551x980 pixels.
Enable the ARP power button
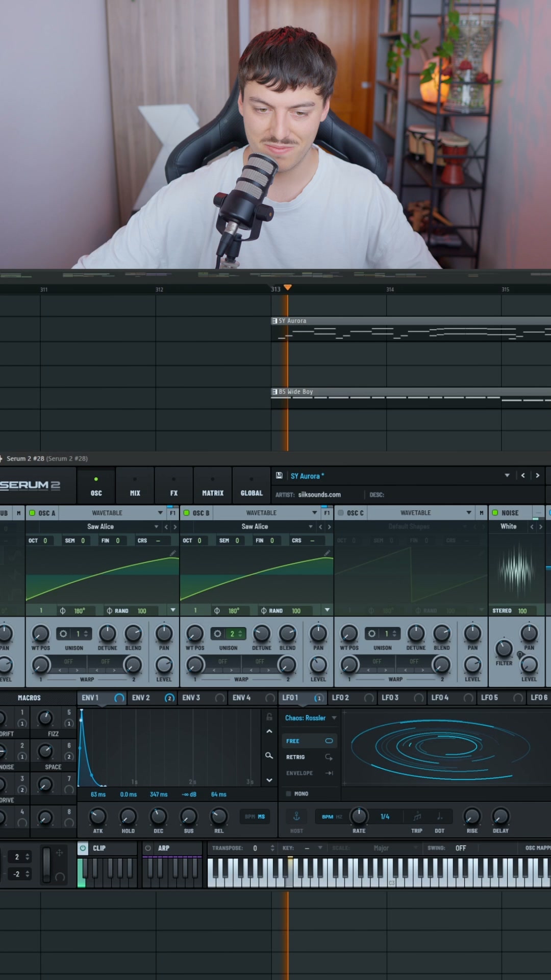[x=148, y=848]
